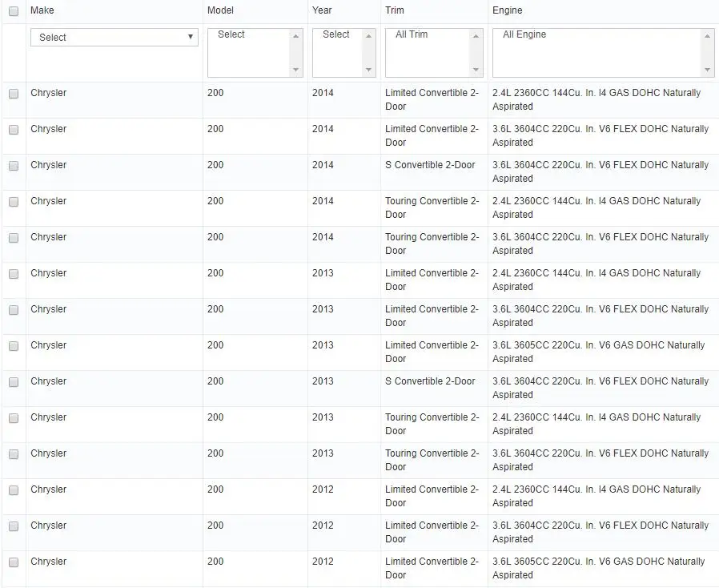This screenshot has width=719, height=588.
Task: Click year 2012 in the 2.4L Limited row
Action: click(x=323, y=489)
